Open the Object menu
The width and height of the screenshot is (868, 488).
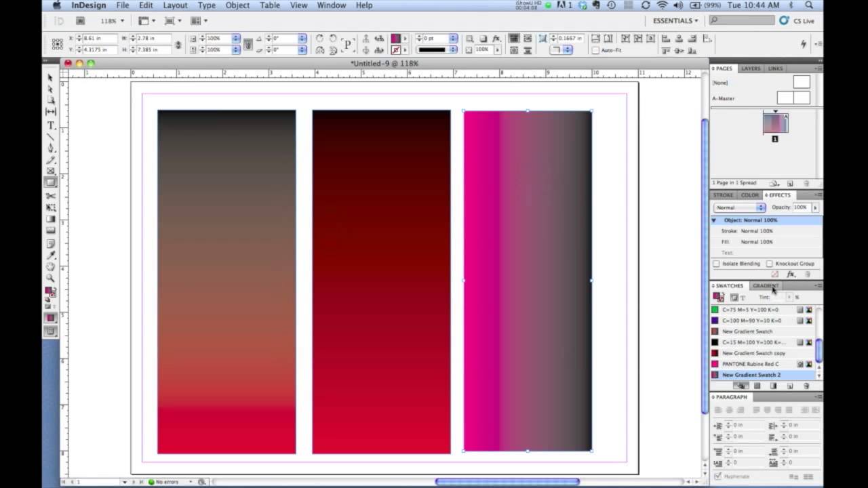click(237, 5)
